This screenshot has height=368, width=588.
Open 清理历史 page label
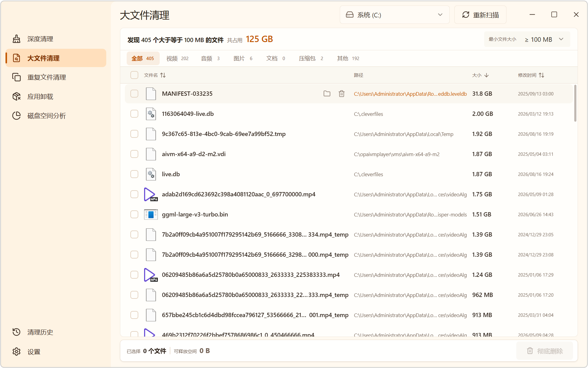40,332
